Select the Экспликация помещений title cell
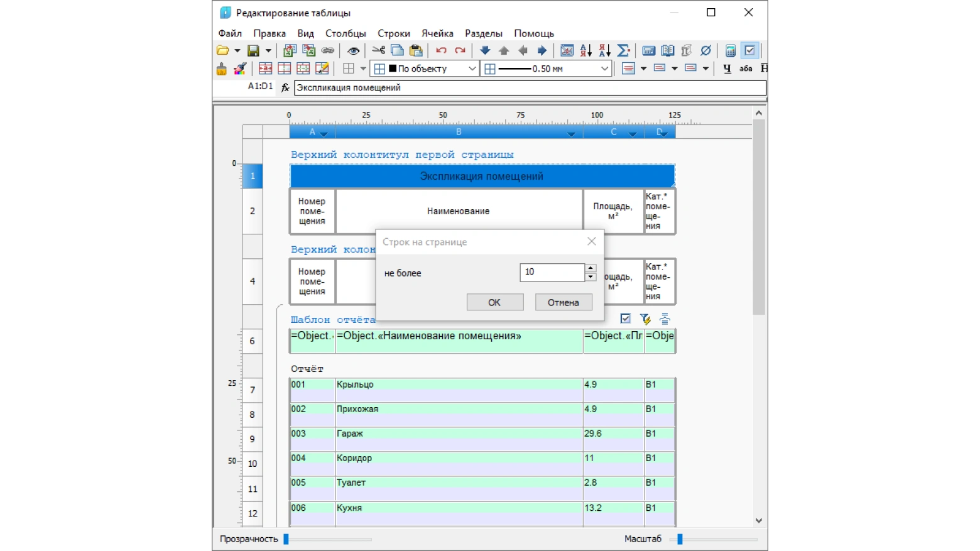The width and height of the screenshot is (980, 551). pyautogui.click(x=482, y=176)
